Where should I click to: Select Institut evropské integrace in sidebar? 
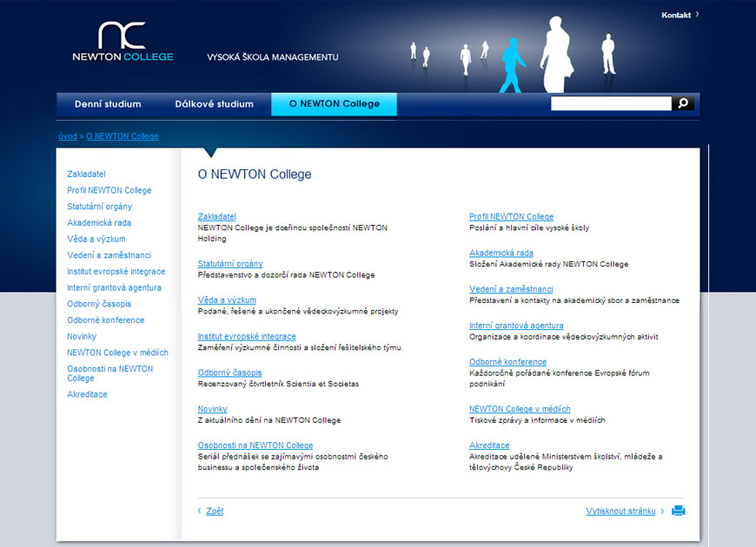click(116, 272)
